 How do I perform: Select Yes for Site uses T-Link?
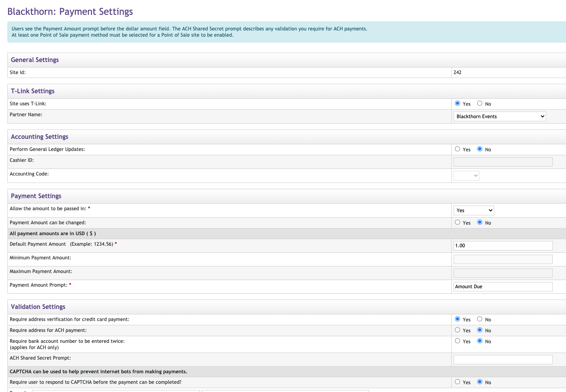[457, 103]
